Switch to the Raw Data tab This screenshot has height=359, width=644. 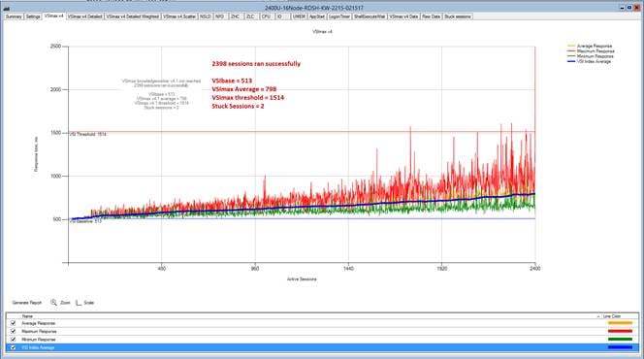[x=432, y=16]
